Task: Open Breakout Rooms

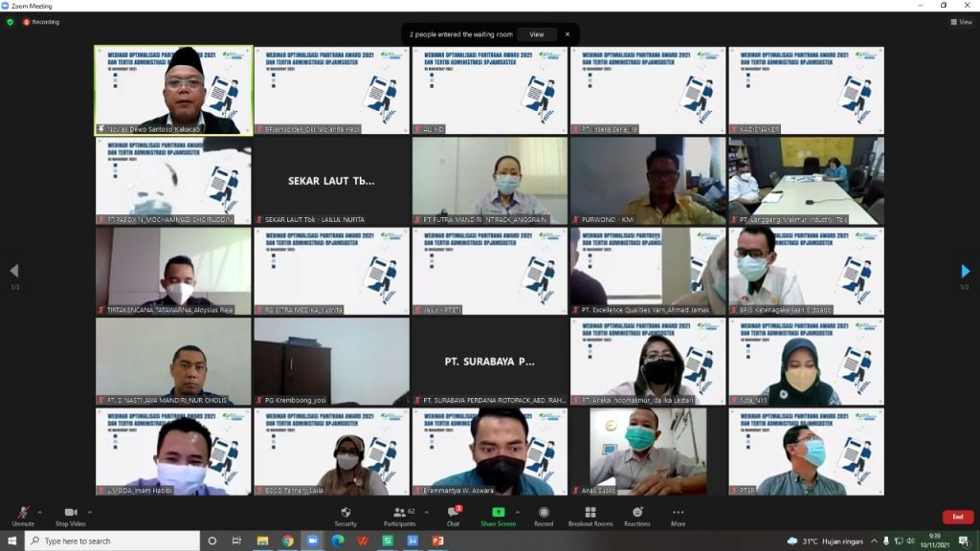Action: [590, 514]
